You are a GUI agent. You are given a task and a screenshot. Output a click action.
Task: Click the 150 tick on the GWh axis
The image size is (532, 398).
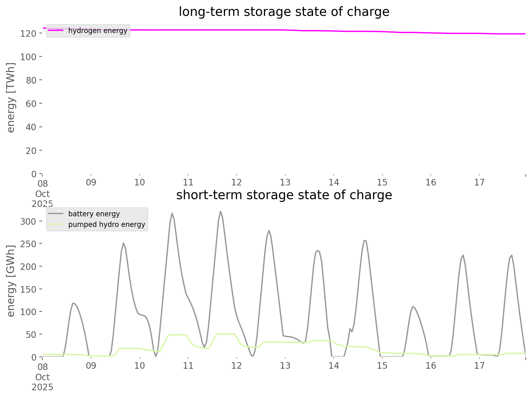[x=28, y=290]
